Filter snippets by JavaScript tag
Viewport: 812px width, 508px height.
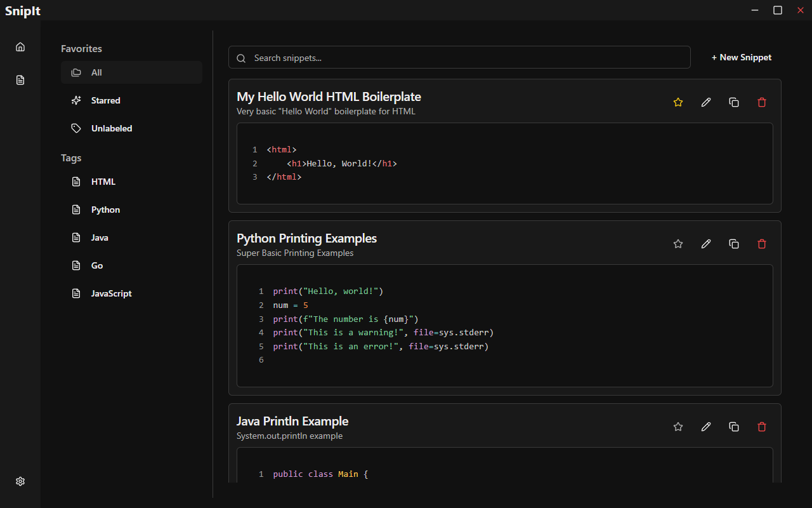coord(131,293)
